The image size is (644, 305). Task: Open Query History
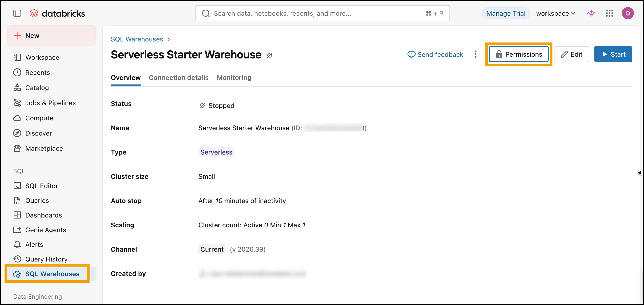point(52,259)
